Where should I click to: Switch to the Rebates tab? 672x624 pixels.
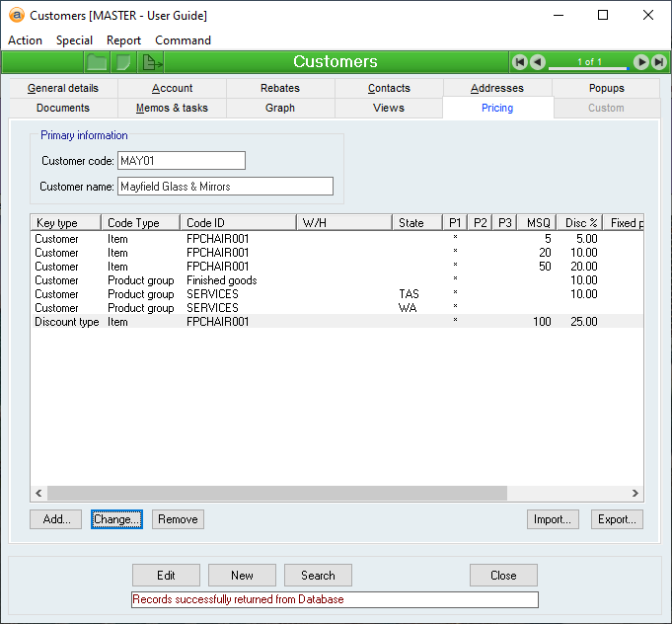[x=280, y=88]
